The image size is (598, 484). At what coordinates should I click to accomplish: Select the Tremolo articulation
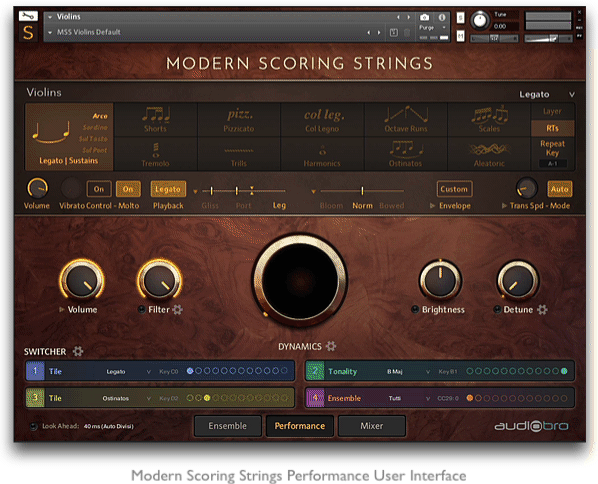(x=156, y=154)
